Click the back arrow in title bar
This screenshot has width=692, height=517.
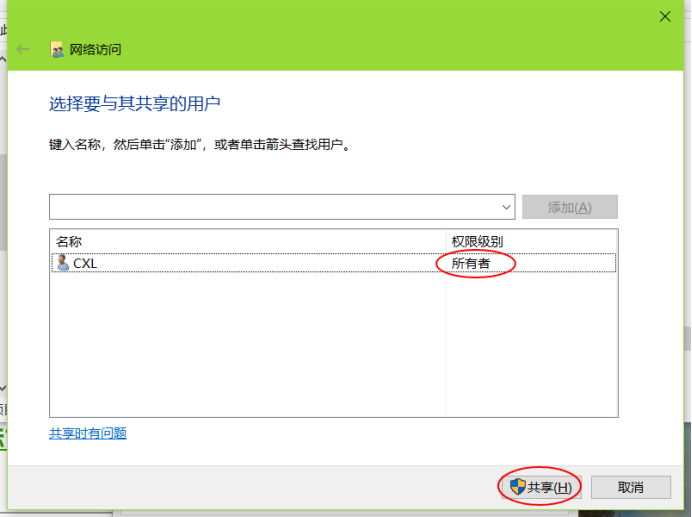[23, 49]
